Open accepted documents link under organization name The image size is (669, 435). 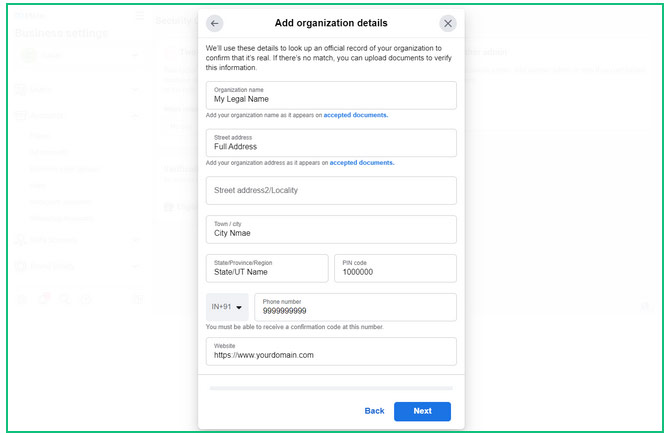tap(356, 115)
